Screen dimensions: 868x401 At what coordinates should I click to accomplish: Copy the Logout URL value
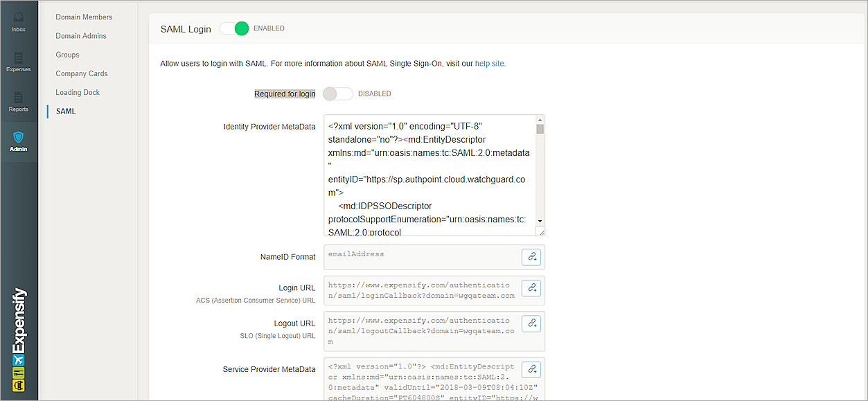pos(531,323)
